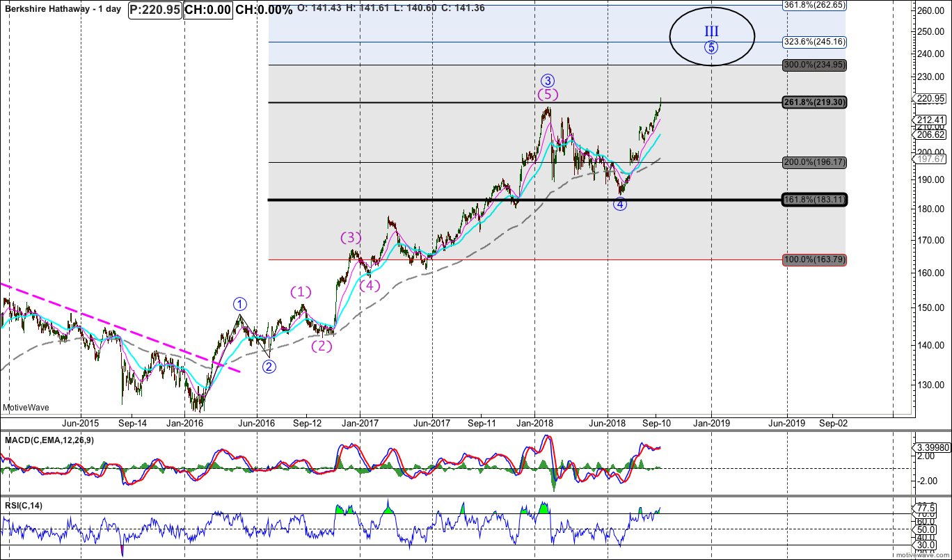Click the Jun-2016 date axis label

257,422
